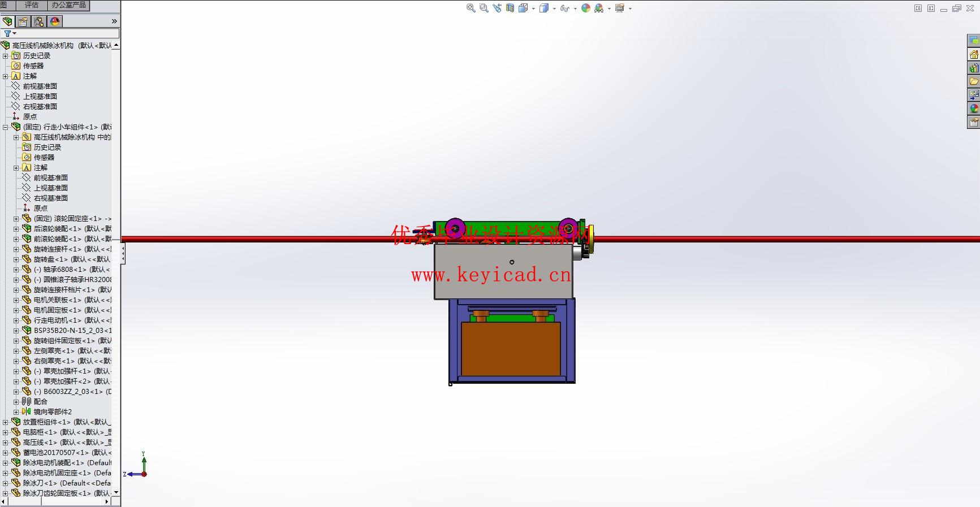Click the Edit Appearance color sphere in toolbar

(586, 8)
